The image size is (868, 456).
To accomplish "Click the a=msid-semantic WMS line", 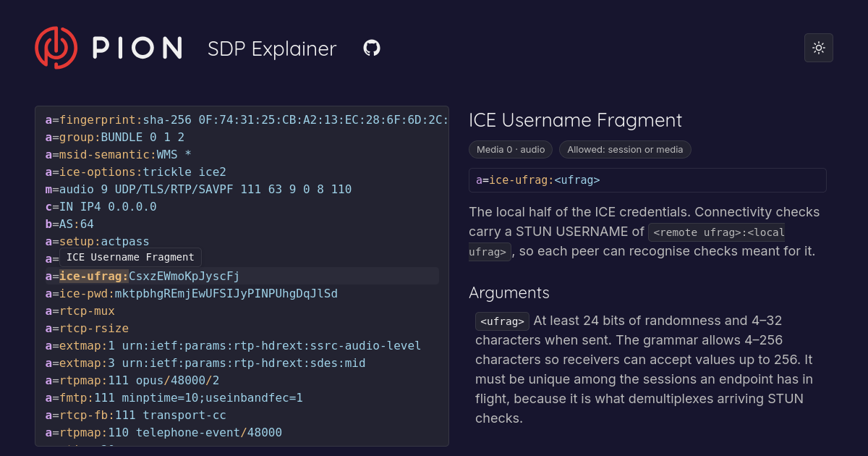I will [118, 154].
